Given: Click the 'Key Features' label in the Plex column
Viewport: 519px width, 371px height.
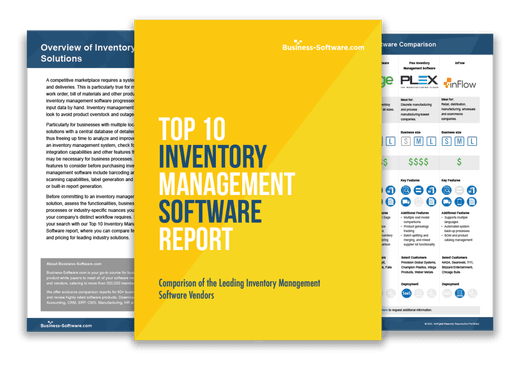Looking at the screenshot, I should (410, 180).
